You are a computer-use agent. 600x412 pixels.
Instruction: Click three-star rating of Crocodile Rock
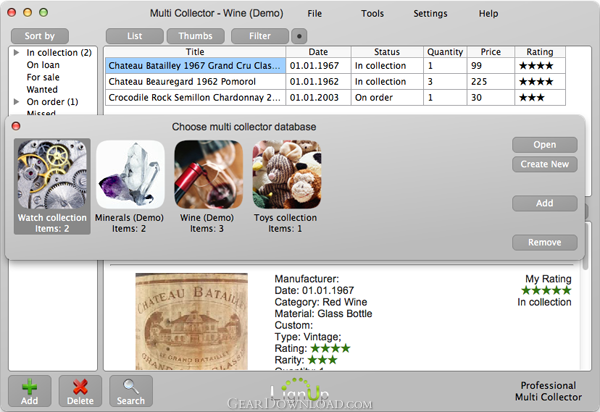532,98
